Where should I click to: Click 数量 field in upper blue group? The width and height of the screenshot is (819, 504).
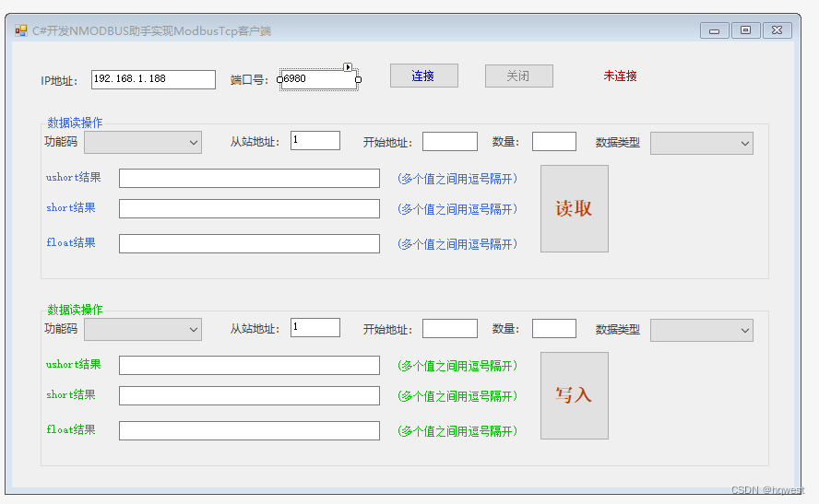click(554, 141)
